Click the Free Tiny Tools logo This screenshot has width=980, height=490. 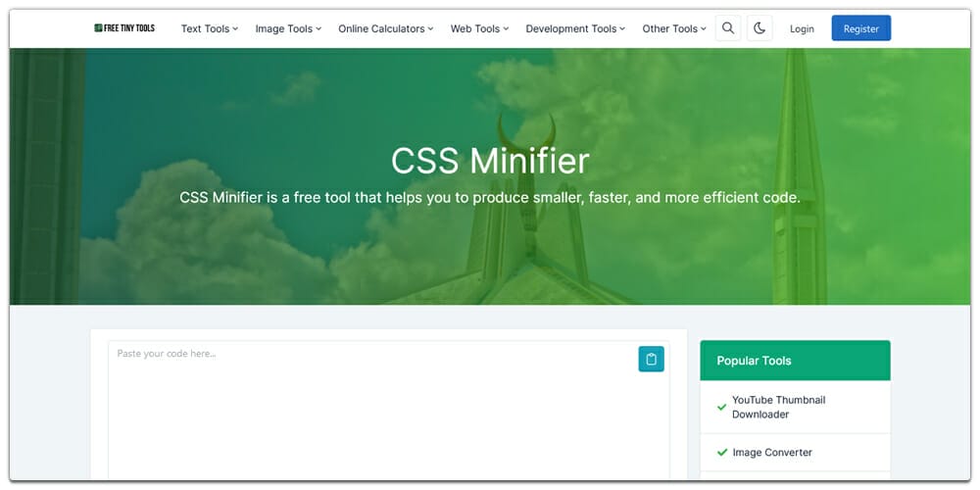point(124,28)
